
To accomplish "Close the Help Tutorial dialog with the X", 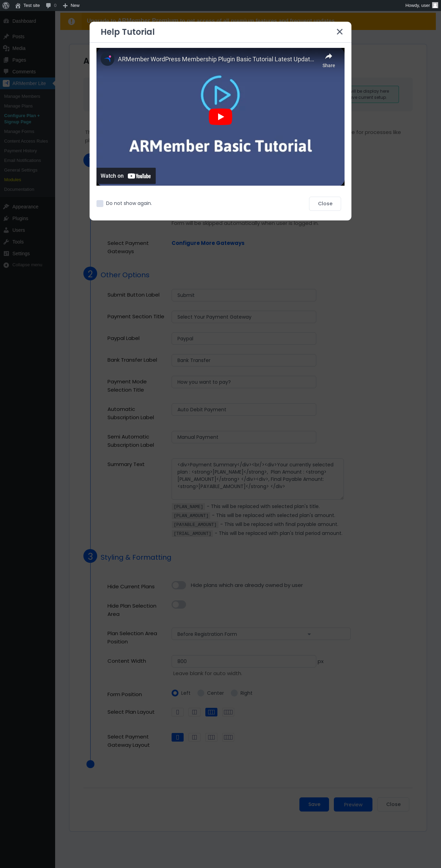I will (340, 32).
